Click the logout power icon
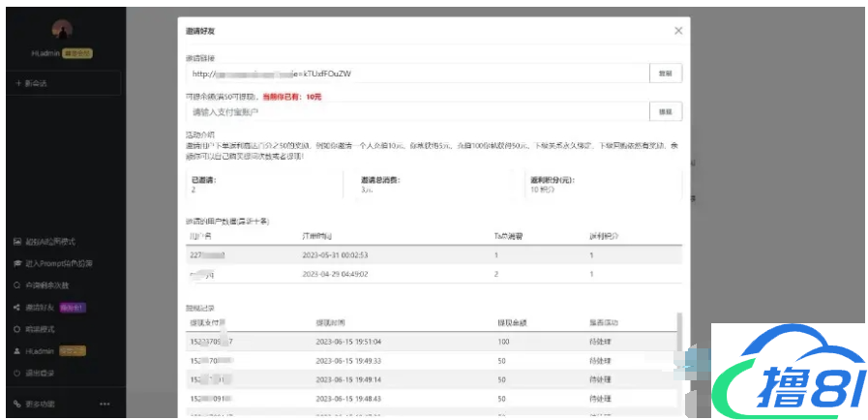 tap(17, 373)
